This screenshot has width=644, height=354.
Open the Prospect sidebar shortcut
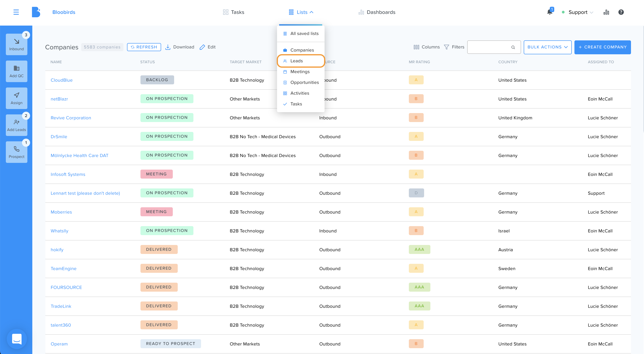click(17, 152)
